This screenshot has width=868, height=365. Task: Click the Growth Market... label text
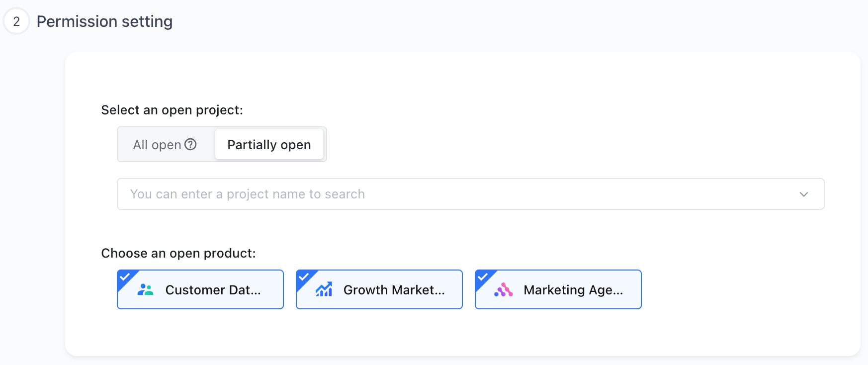394,290
